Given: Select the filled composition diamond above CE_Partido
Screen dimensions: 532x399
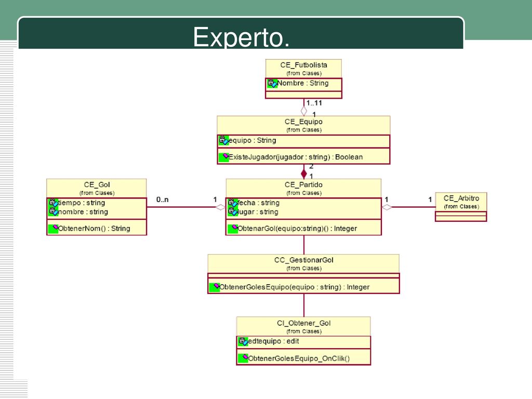Looking at the screenshot, I should point(303,174).
